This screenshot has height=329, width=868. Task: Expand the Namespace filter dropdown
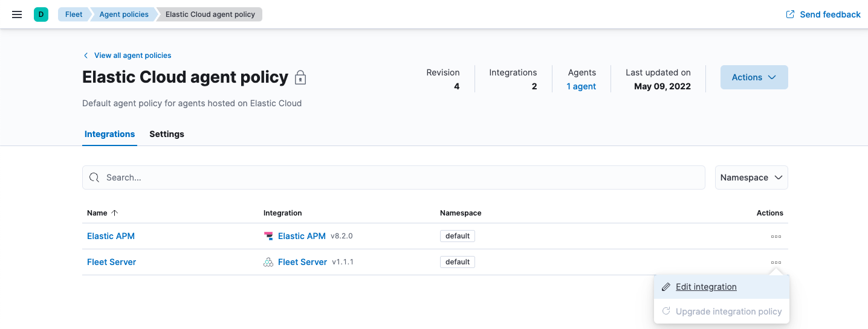tap(751, 177)
